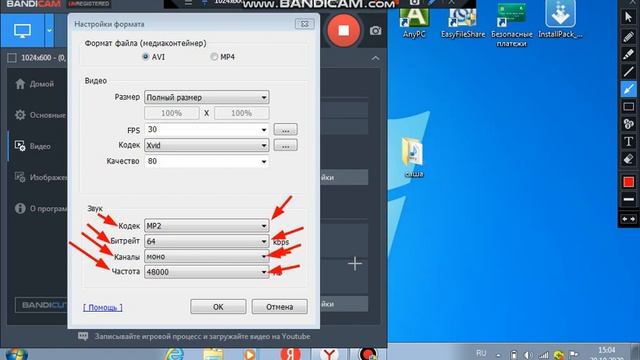Confirm format settings with OK
The width and height of the screenshot is (640, 360).
tap(218, 307)
